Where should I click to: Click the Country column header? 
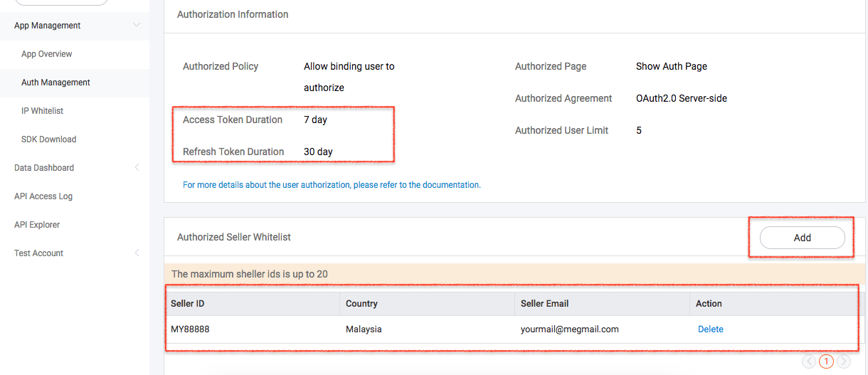click(x=361, y=304)
